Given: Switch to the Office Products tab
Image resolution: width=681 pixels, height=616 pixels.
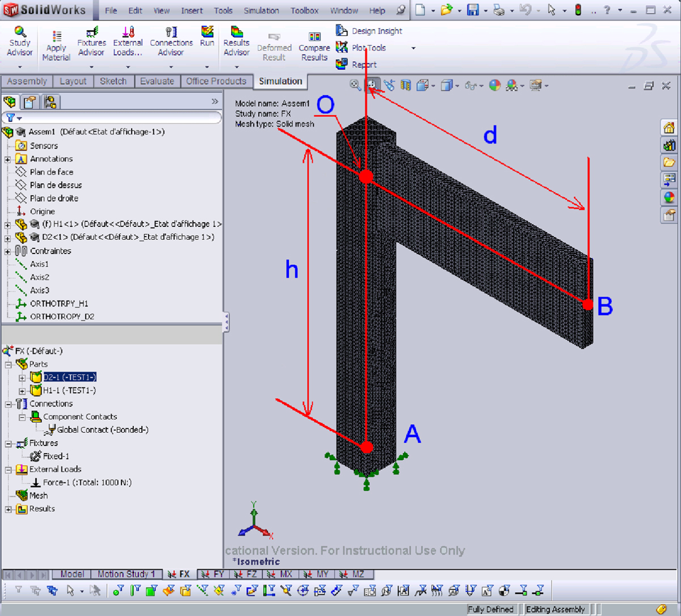Looking at the screenshot, I should pos(216,81).
